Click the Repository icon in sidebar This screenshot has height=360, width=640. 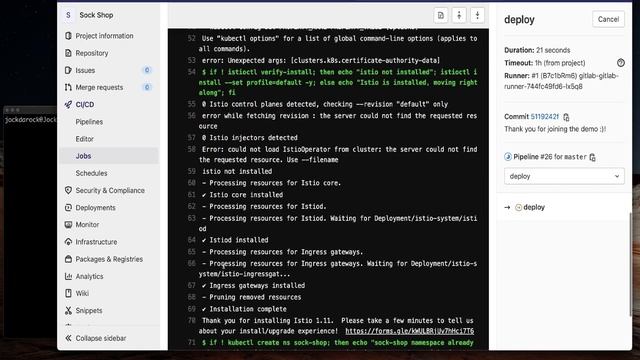68,53
